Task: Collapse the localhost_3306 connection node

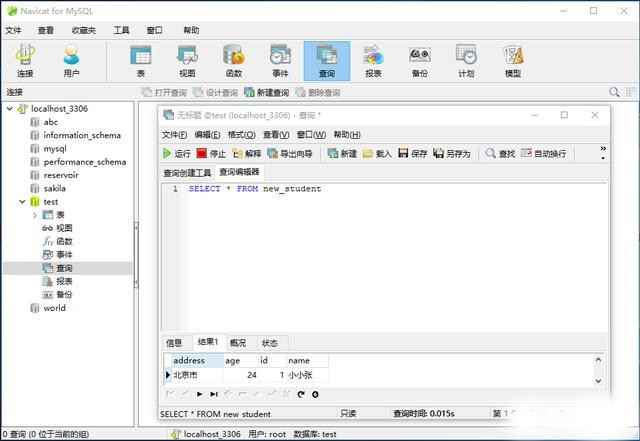Action: click(x=10, y=109)
